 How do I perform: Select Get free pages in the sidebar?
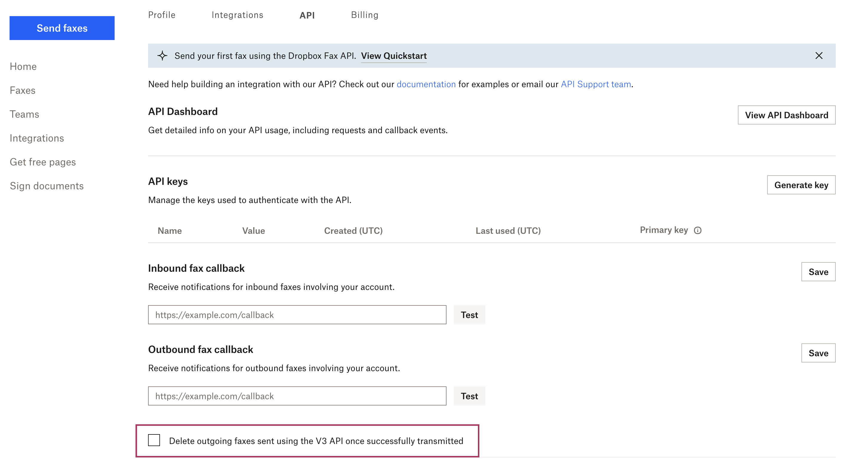tap(43, 162)
